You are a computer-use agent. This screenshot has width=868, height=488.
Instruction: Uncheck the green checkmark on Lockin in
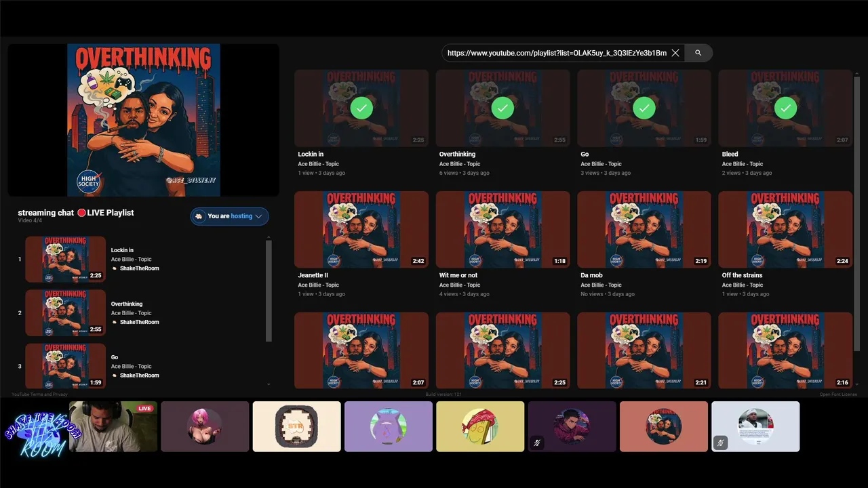coord(361,108)
